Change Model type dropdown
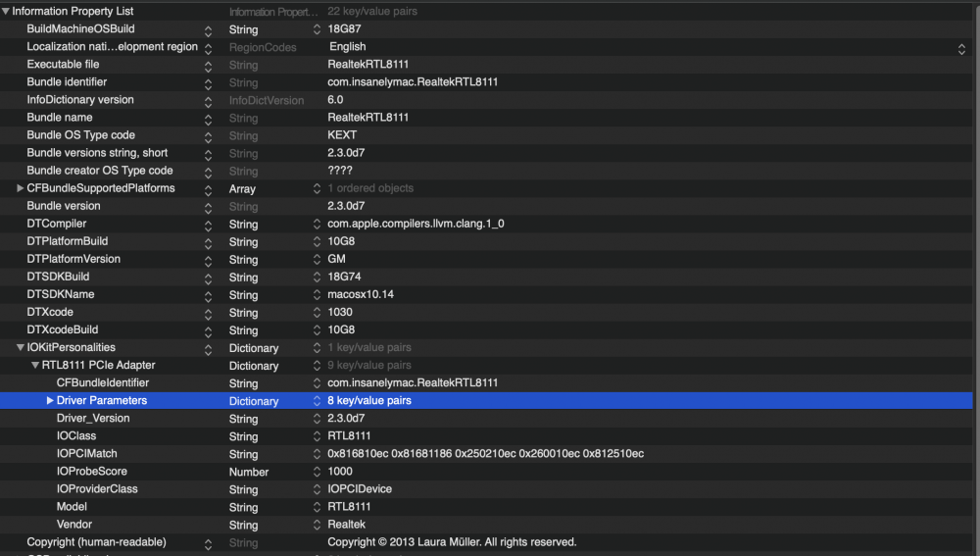Viewport: 980px width, 556px height. tap(317, 507)
